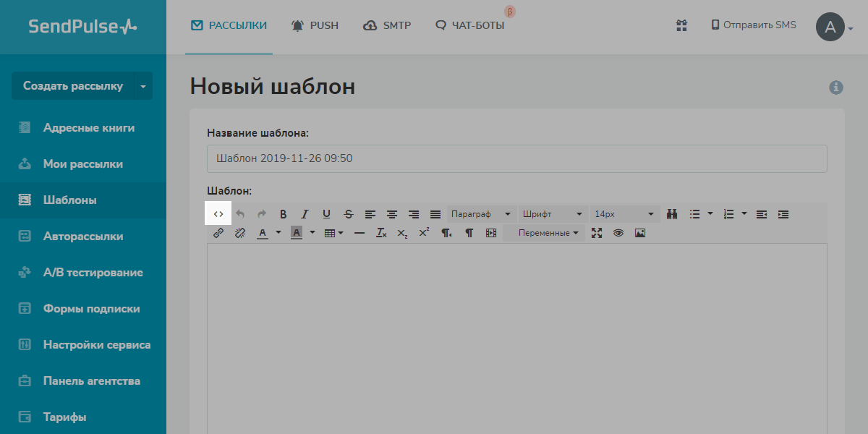Click the remove link (unlink) icon
The width and height of the screenshot is (868, 434).
coord(240,233)
